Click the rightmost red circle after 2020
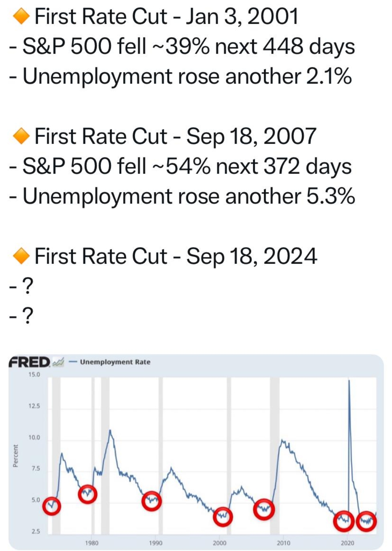 pos(366,522)
